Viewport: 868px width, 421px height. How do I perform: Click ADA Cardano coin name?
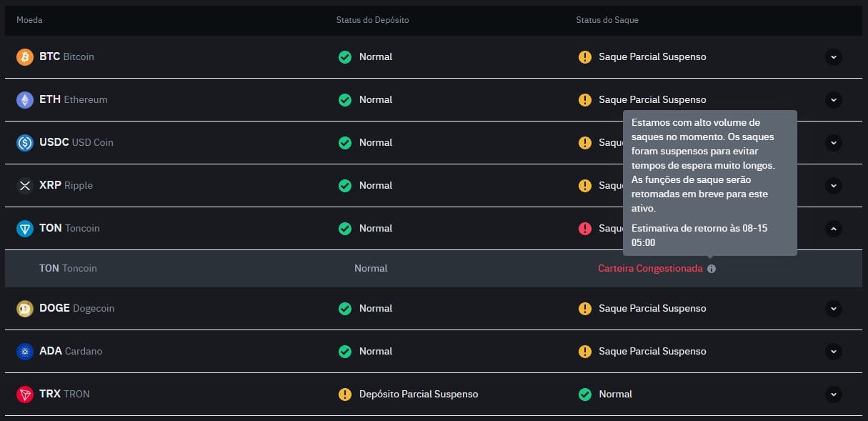(x=71, y=351)
